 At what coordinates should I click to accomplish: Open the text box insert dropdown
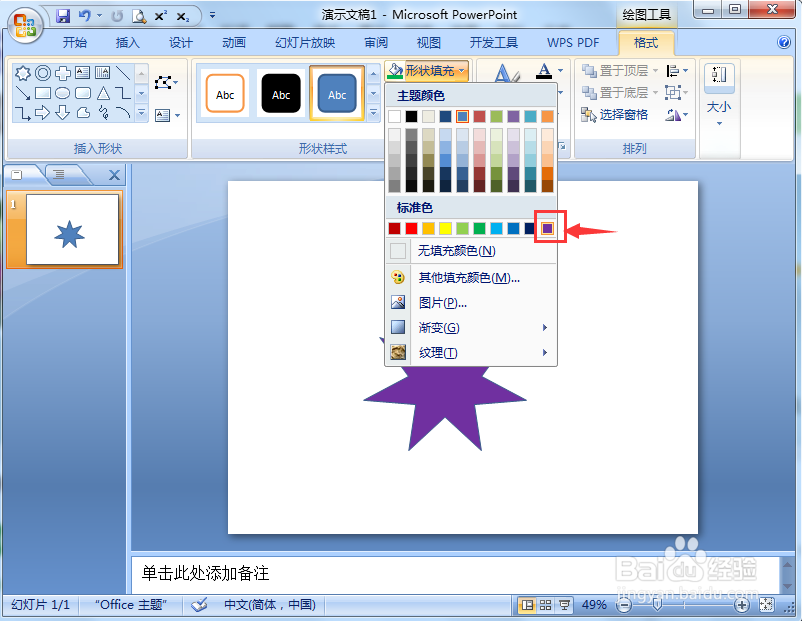click(167, 115)
